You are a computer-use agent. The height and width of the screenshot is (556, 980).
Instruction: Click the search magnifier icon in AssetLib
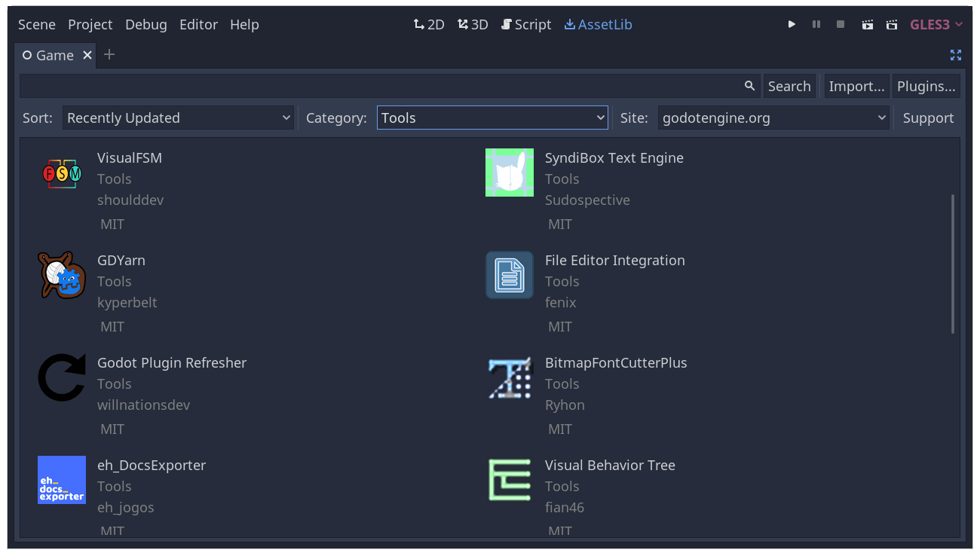tap(749, 85)
